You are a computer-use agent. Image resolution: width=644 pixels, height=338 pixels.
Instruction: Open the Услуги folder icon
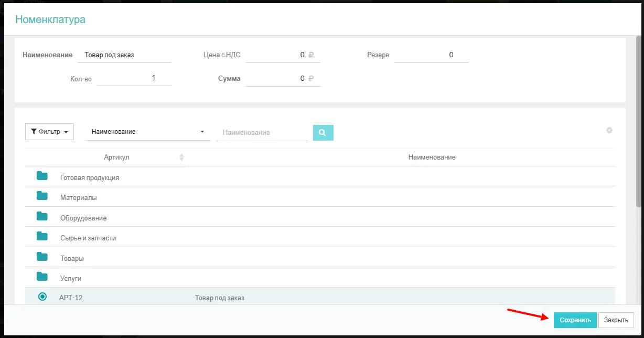pos(42,277)
